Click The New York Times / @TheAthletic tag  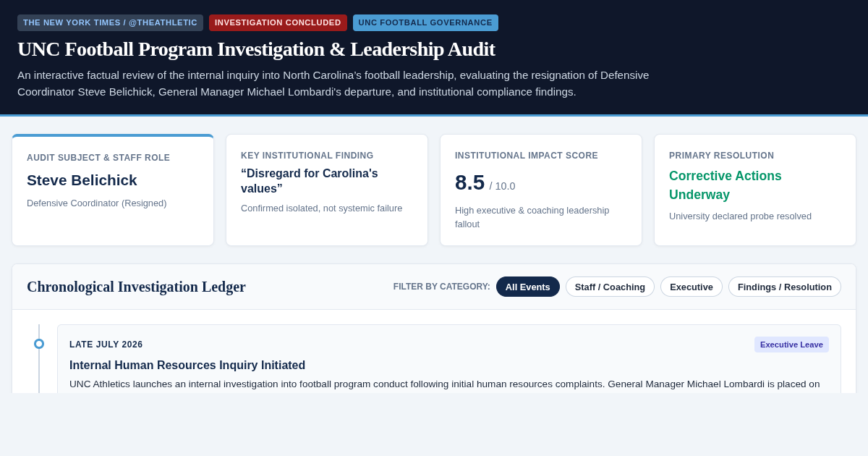click(x=110, y=22)
